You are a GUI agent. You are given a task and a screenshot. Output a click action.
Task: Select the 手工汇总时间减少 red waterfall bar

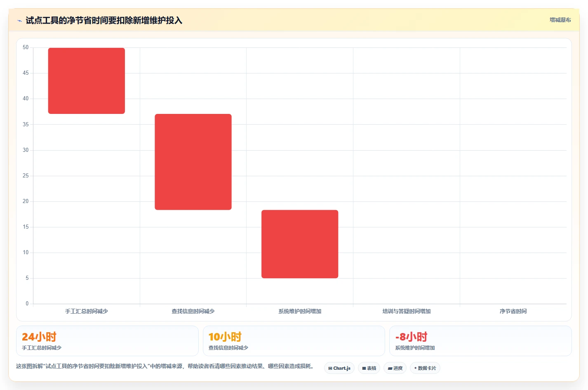coord(87,81)
